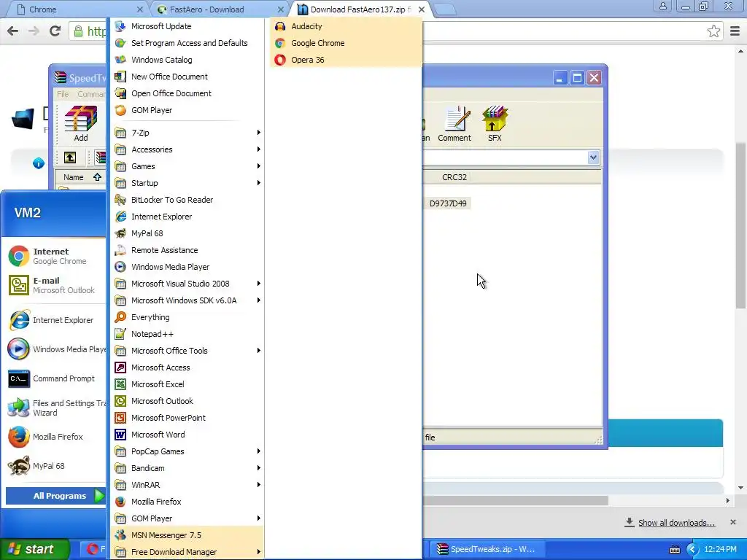Click the WinRAR SFX toolbar icon
The image size is (747, 560).
pyautogui.click(x=495, y=124)
